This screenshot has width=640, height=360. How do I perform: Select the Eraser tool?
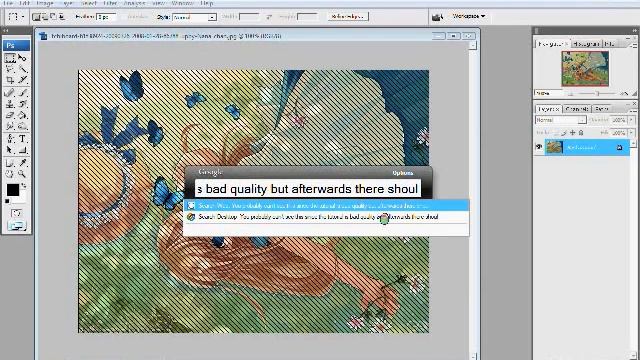[x=10, y=116]
